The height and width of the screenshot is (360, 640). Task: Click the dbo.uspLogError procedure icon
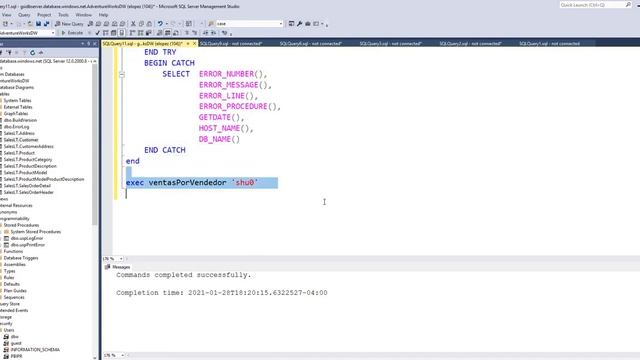pos(6,238)
